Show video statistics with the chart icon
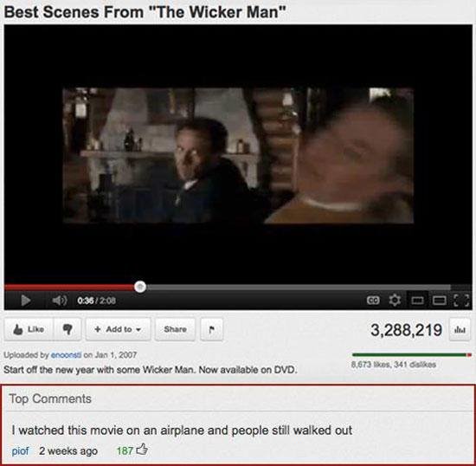 [460, 330]
